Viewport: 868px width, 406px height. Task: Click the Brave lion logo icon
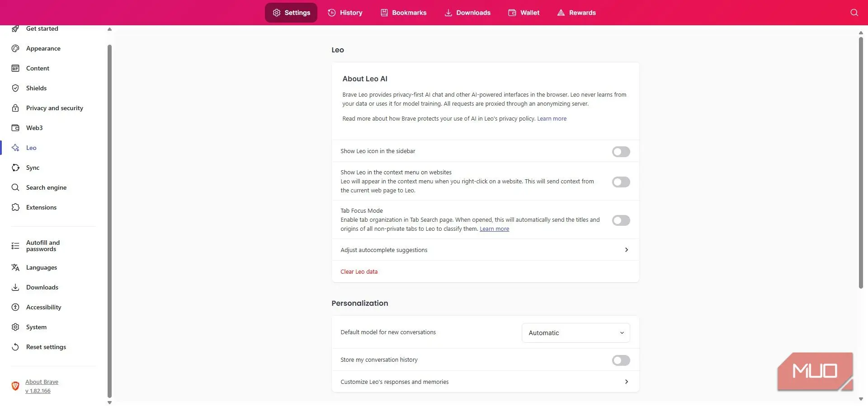click(x=15, y=386)
